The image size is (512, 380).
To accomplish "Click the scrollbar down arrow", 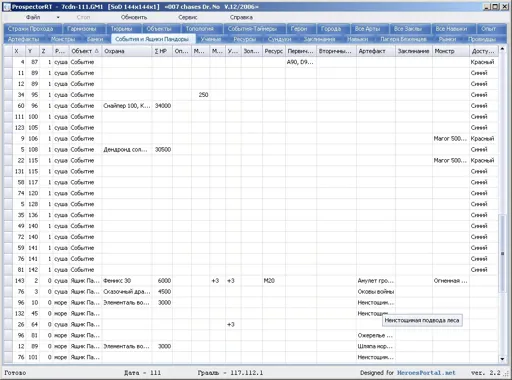I will [502, 359].
